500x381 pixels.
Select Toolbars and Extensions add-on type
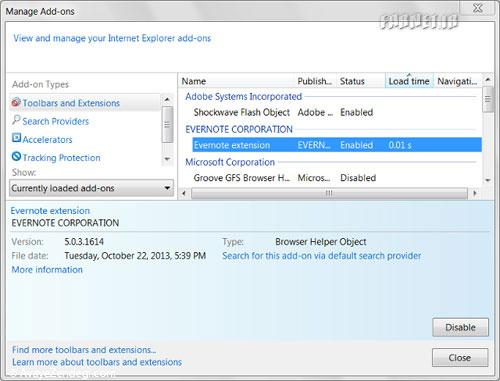point(85,103)
